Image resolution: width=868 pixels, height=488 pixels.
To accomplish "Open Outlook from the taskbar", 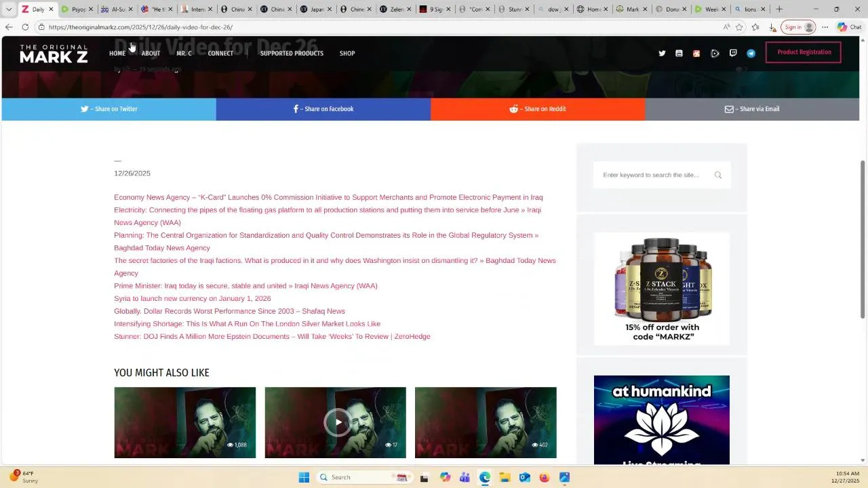I will 524,477.
